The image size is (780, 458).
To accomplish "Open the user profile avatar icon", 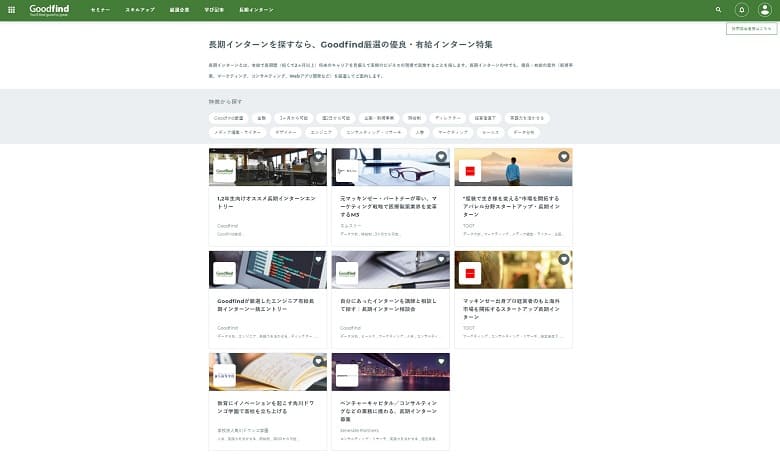I will [x=765, y=9].
